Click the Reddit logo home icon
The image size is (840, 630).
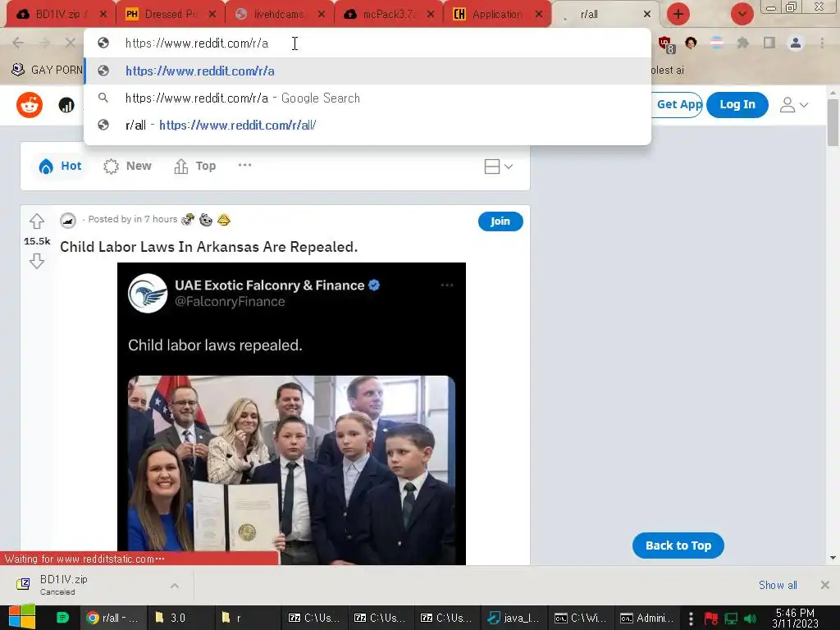coord(30,105)
